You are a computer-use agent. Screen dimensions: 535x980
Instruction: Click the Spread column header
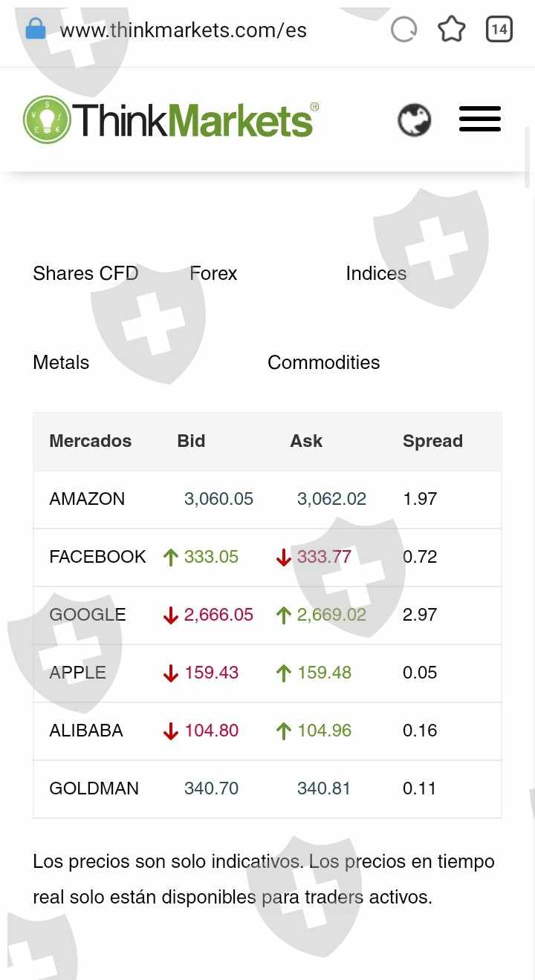432,441
